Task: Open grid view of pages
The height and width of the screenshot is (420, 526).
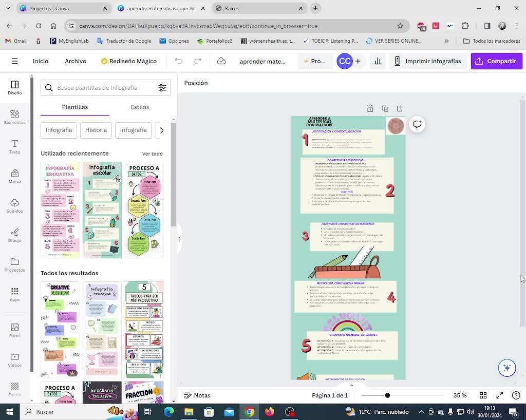Action: coord(483,395)
